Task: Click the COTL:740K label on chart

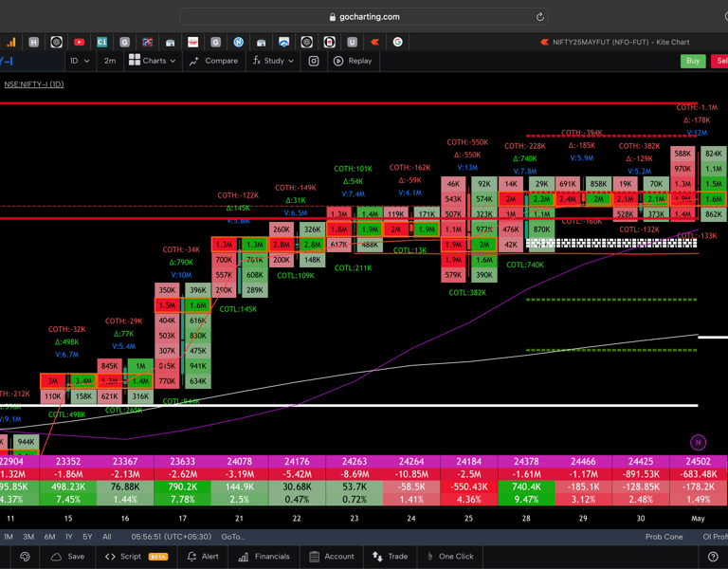Action: [524, 265]
